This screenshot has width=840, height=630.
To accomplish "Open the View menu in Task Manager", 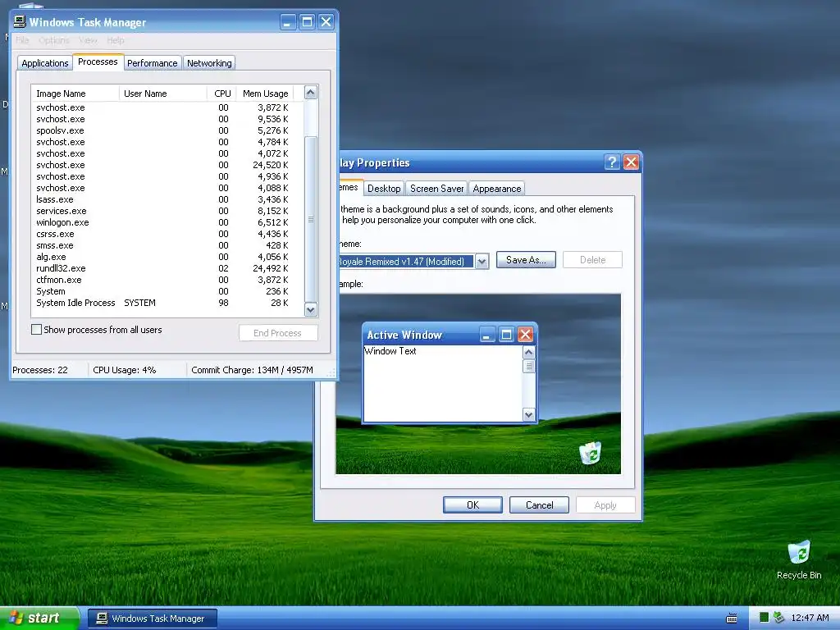I will [88, 40].
